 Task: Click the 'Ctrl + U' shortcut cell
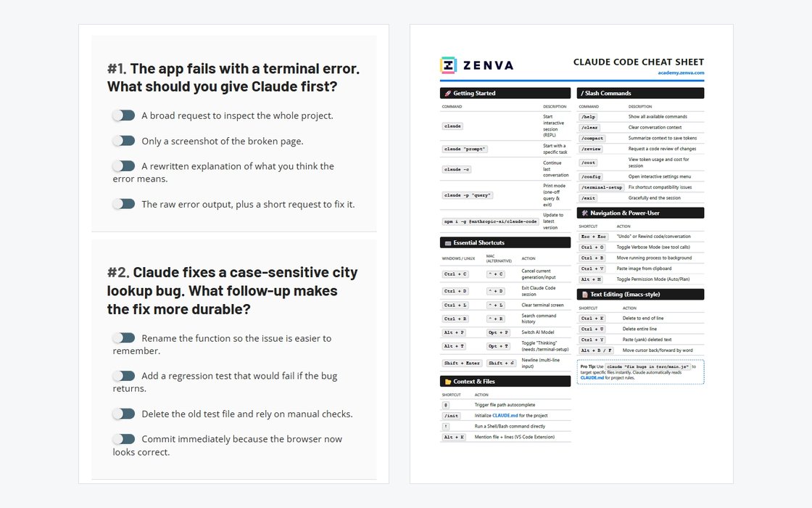click(x=592, y=329)
